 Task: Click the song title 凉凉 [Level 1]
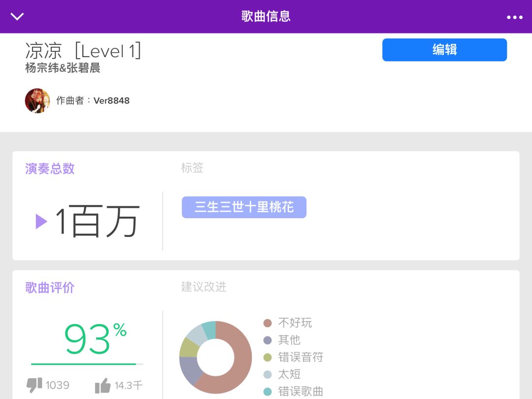click(x=83, y=51)
